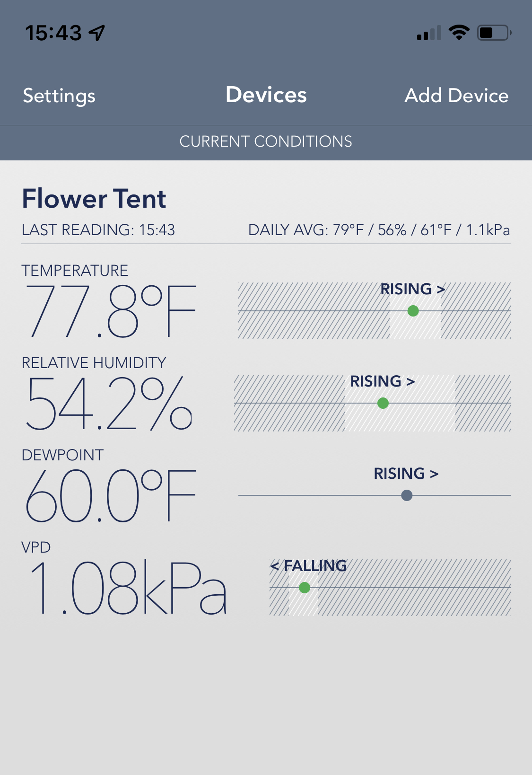Tap the VPD FALLING trend label
532x775 pixels.
pos(308,566)
